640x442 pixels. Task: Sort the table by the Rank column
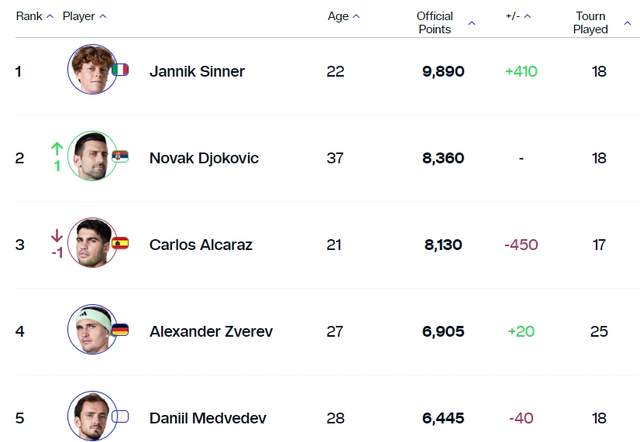tap(34, 16)
